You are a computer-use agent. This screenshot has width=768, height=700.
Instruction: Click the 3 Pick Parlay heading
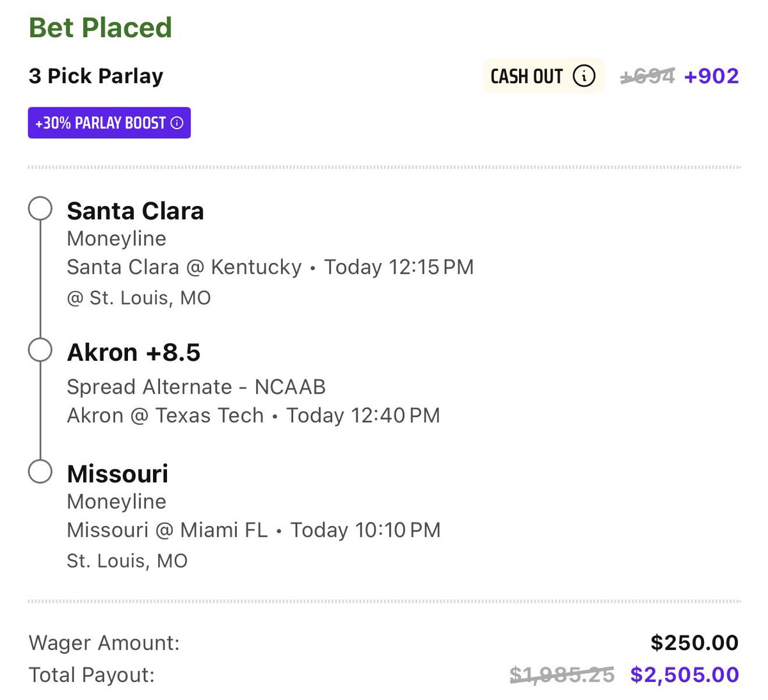click(96, 76)
